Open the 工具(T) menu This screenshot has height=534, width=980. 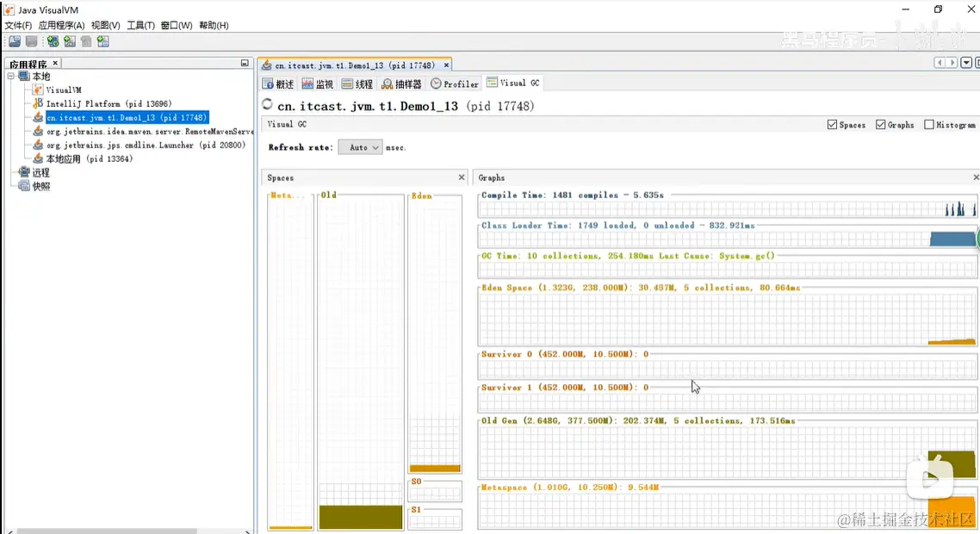point(140,25)
